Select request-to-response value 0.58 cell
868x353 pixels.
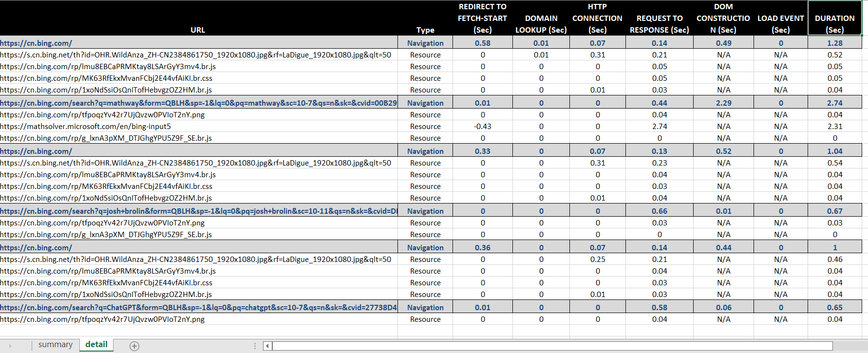coord(660,308)
